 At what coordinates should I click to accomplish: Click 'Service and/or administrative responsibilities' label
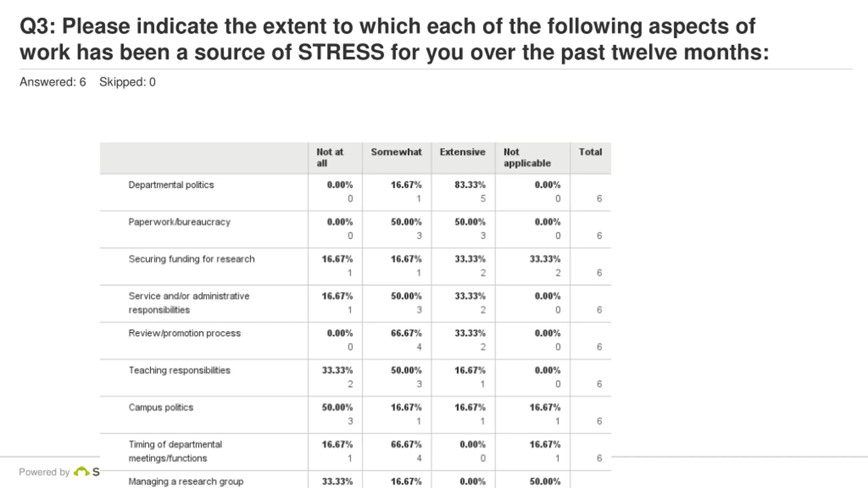[189, 303]
